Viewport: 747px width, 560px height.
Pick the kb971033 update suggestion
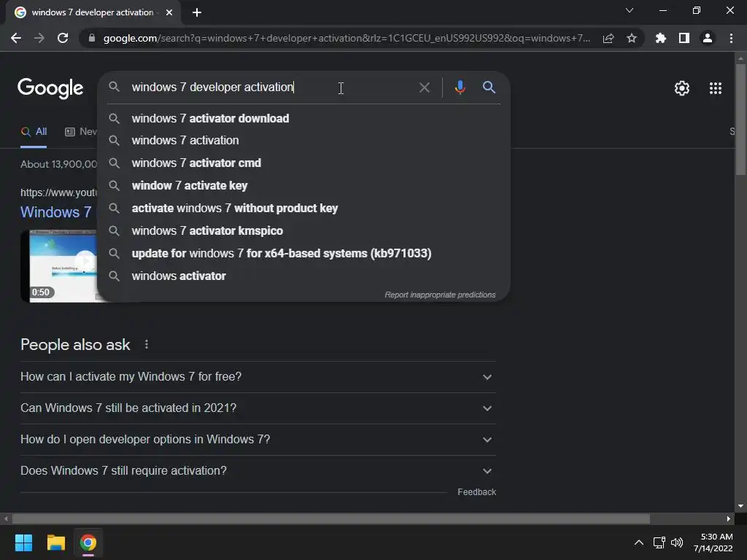point(303,253)
